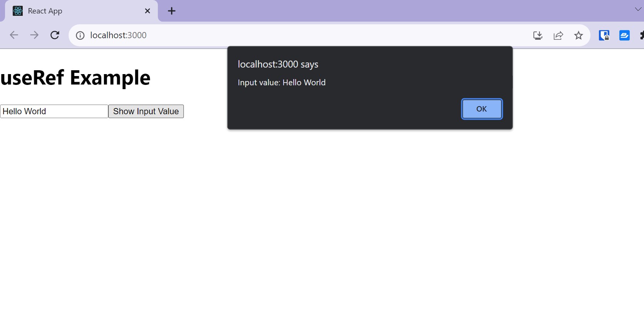Bookmark this page with the star
644x313 pixels.
point(578,36)
